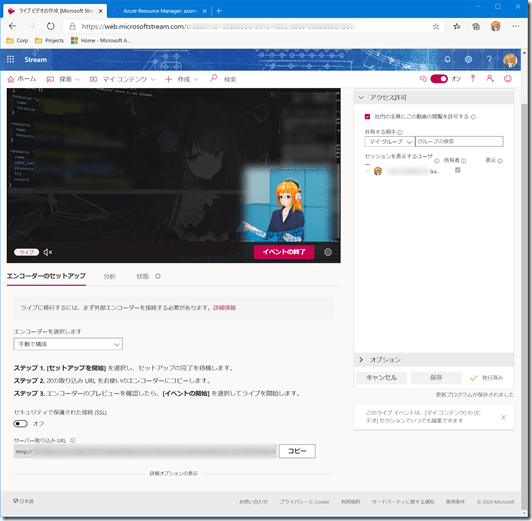Expand the マイ コンテンツ menu
This screenshot has width=532, height=521.
(122, 79)
